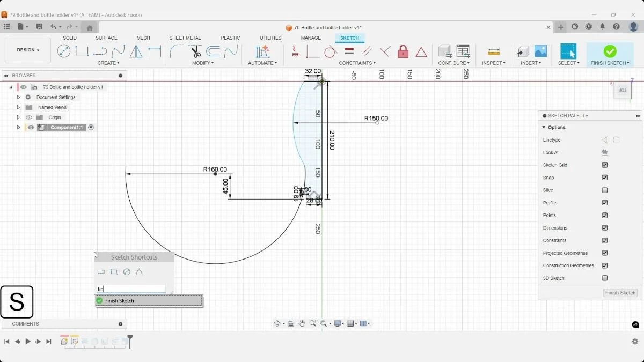The height and width of the screenshot is (362, 644).
Task: Apply the Fix/Unfix lock constraint
Action: 403,51
